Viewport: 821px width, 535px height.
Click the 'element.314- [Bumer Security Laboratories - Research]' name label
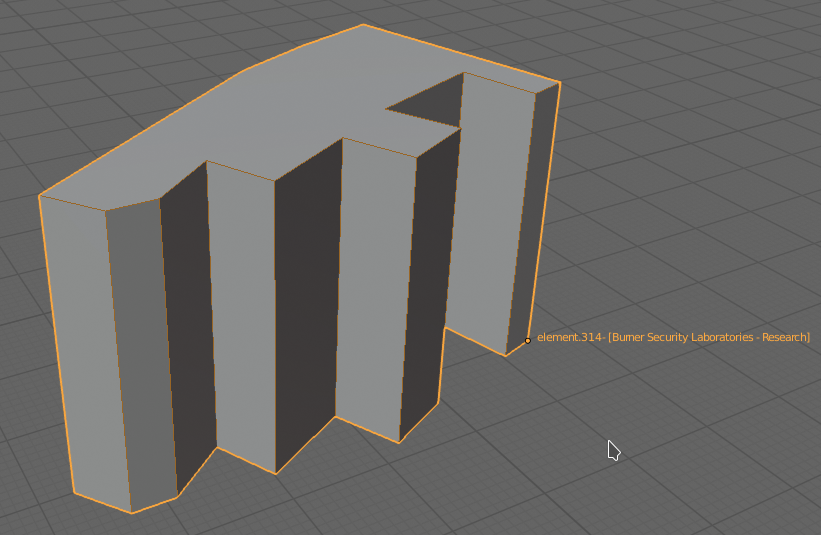(x=673, y=337)
